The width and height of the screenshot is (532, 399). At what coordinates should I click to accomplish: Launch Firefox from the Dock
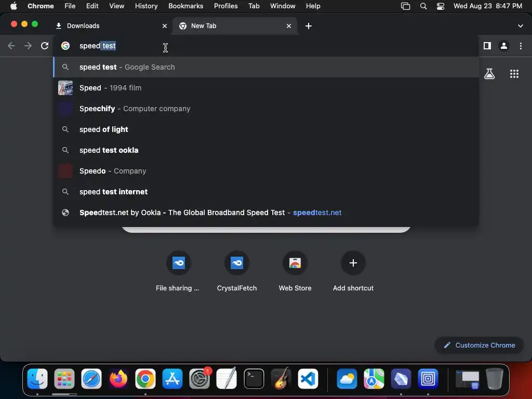click(118, 378)
